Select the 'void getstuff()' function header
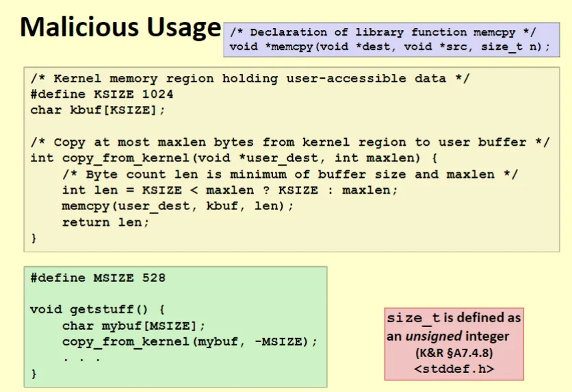Viewport: 572px width, 392px height. tap(98, 309)
